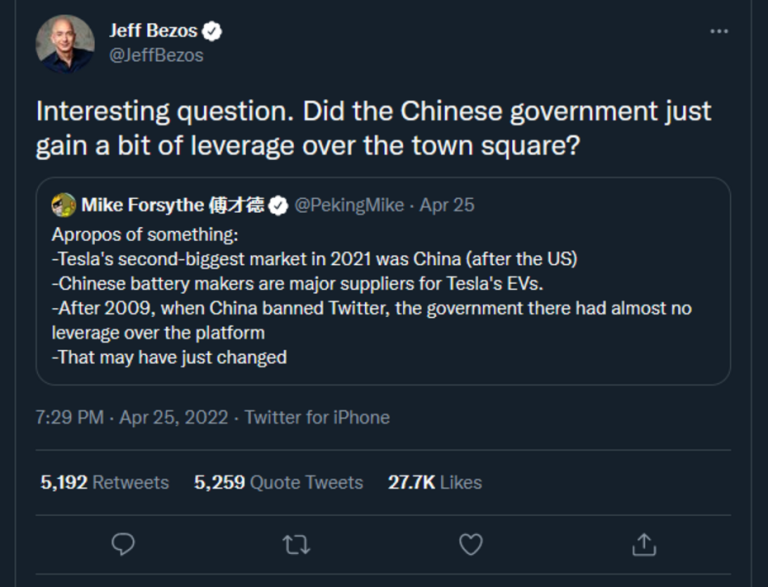
Task: Open the quoted tweet's Apr 25 date
Action: 447,205
